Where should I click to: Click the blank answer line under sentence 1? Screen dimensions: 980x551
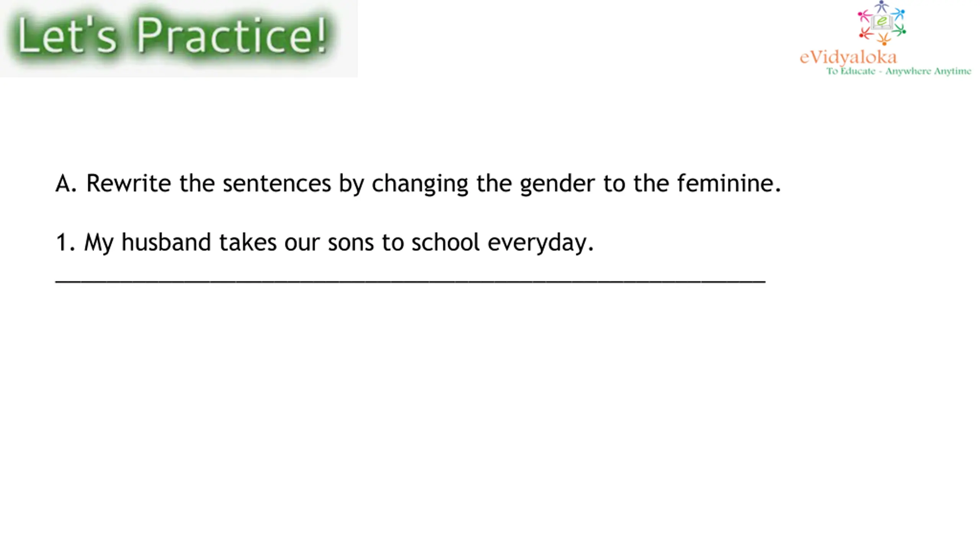pyautogui.click(x=410, y=282)
